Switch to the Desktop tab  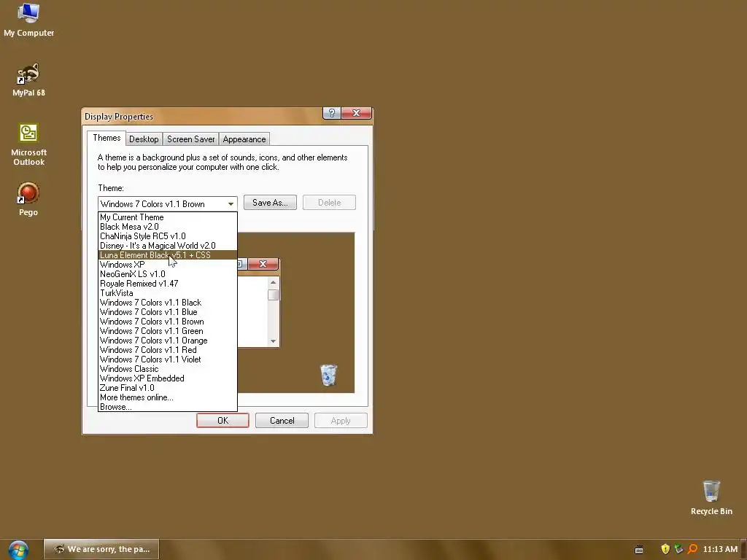[144, 139]
